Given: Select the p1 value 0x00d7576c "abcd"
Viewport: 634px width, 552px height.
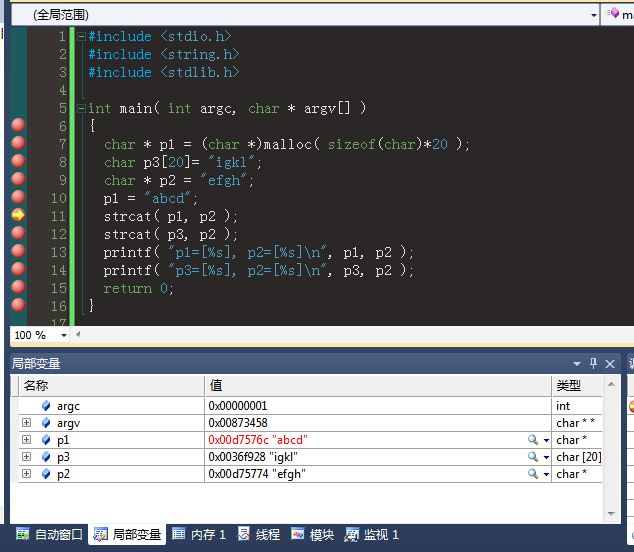Looking at the screenshot, I should (x=258, y=440).
